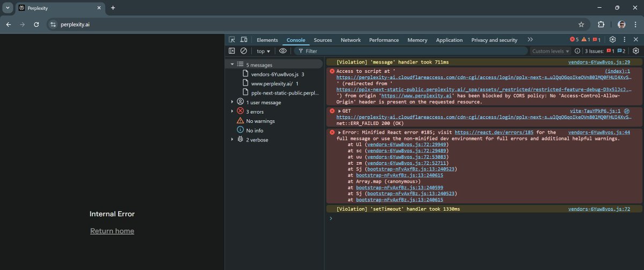This screenshot has width=644, height=270.
Task: Open the (index):1 source link
Action: (x=617, y=71)
